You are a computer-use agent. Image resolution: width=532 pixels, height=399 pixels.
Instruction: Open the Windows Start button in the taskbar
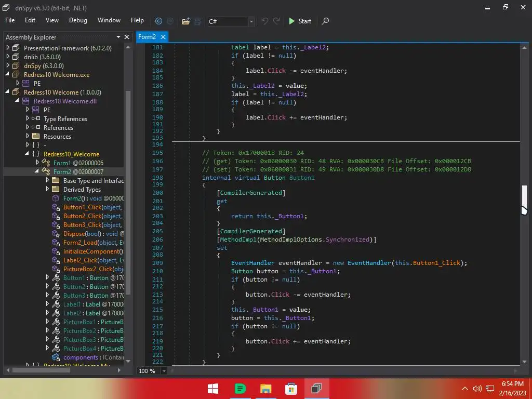point(212,389)
